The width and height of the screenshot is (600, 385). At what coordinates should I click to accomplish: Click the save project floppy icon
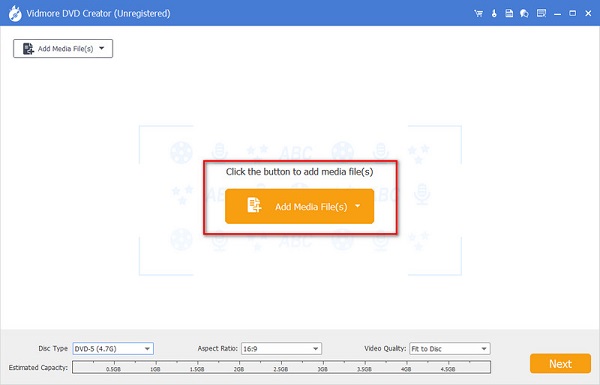click(x=509, y=14)
